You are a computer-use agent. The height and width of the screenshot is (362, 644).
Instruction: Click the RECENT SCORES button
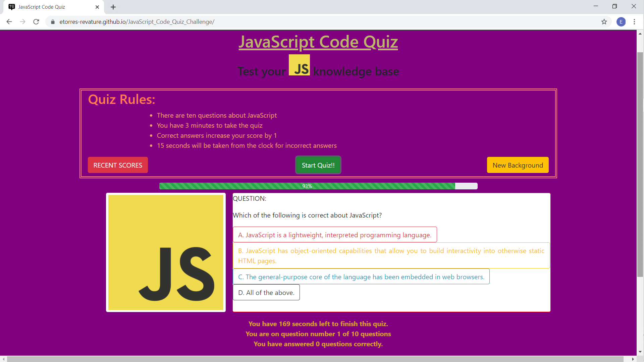tap(118, 165)
